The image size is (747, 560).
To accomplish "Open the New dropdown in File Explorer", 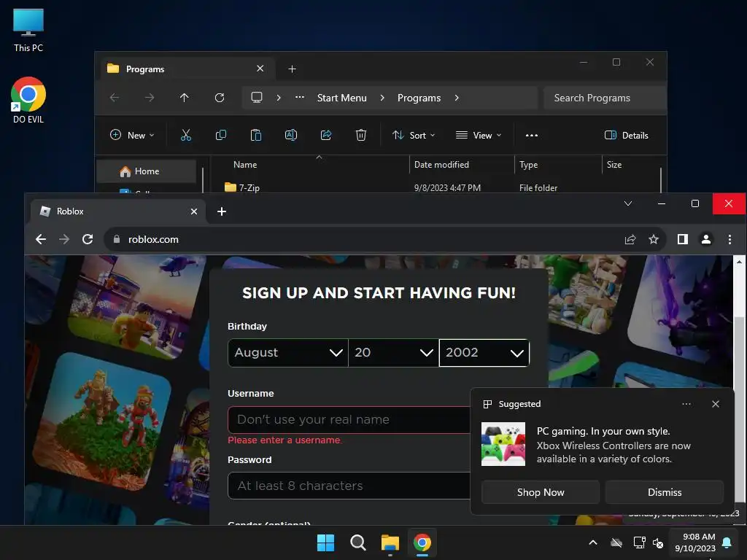I will pos(133,135).
